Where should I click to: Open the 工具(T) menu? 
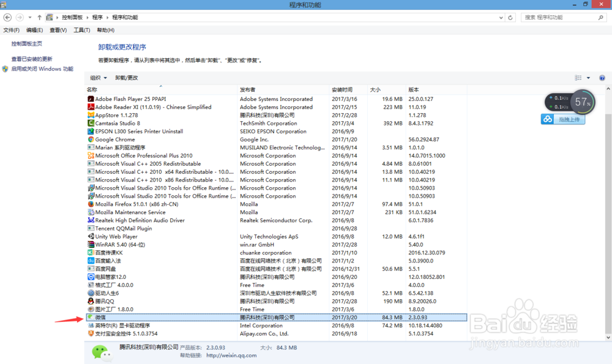[81, 30]
